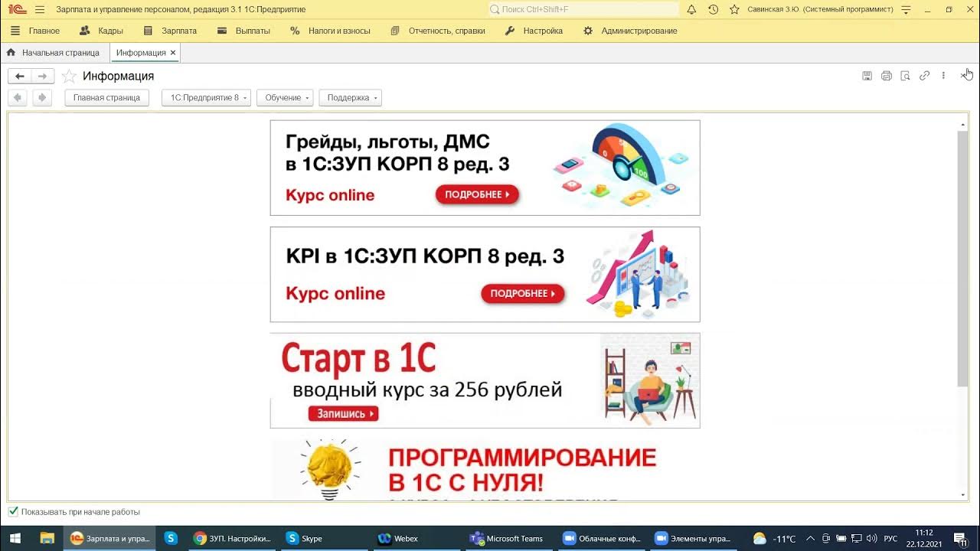Open the volume tray icon

click(871, 538)
